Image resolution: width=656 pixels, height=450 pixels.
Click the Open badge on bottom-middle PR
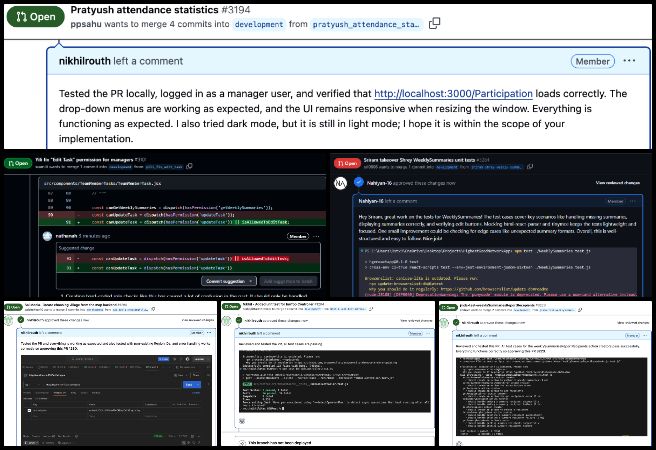click(x=231, y=307)
